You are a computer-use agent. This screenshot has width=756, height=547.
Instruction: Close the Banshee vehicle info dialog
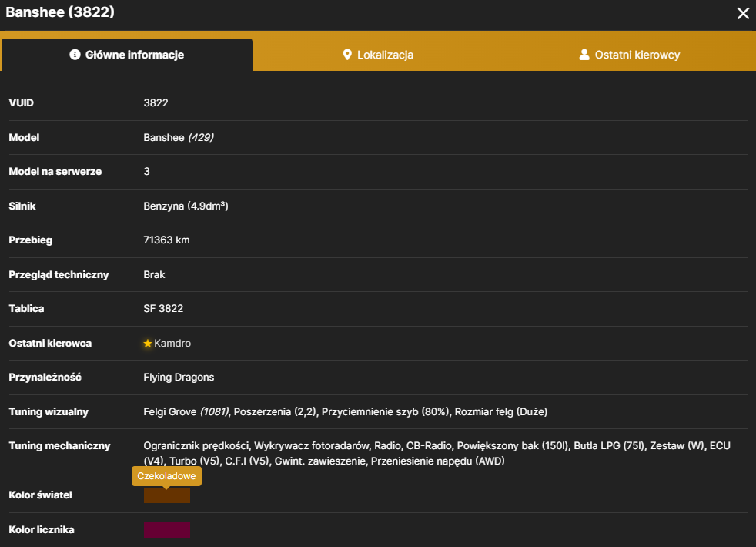click(x=743, y=14)
